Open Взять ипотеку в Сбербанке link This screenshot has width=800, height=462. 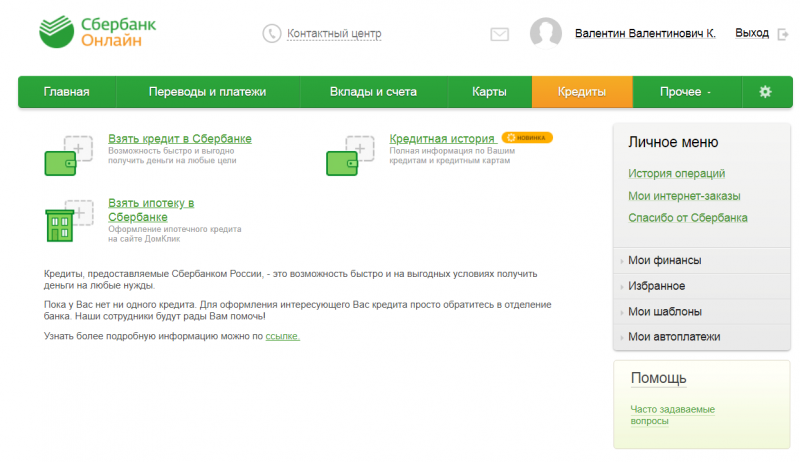point(151,210)
